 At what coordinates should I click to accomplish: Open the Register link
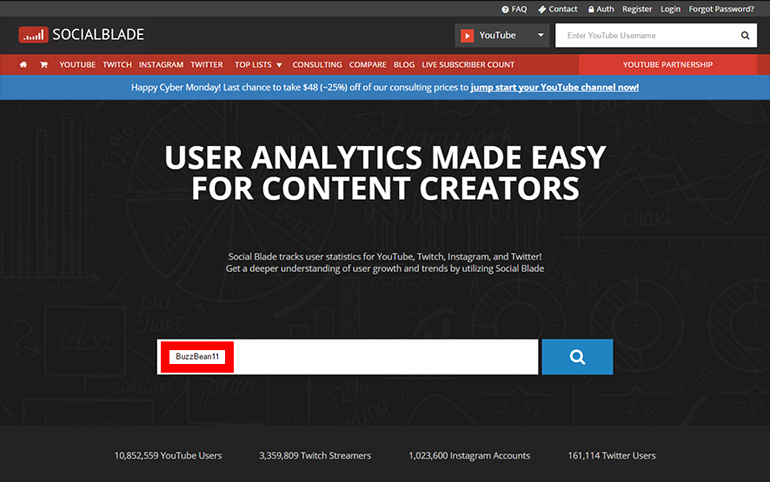[x=637, y=9]
